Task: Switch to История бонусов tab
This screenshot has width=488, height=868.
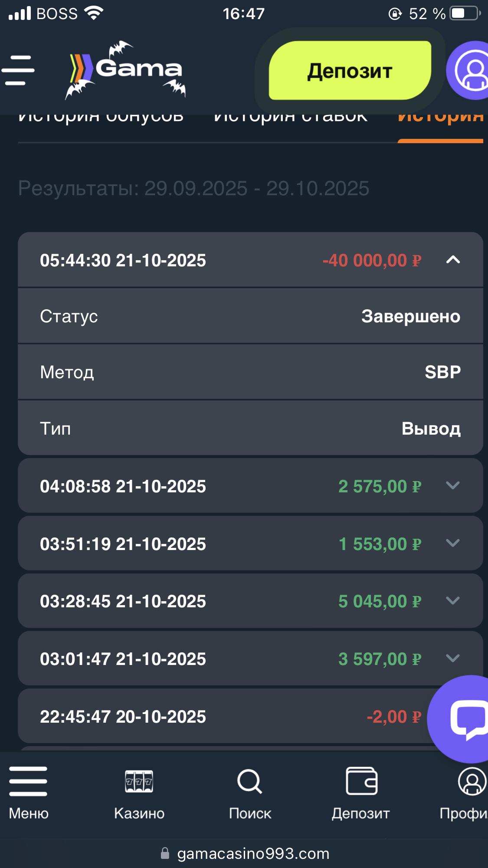Action: (x=101, y=118)
